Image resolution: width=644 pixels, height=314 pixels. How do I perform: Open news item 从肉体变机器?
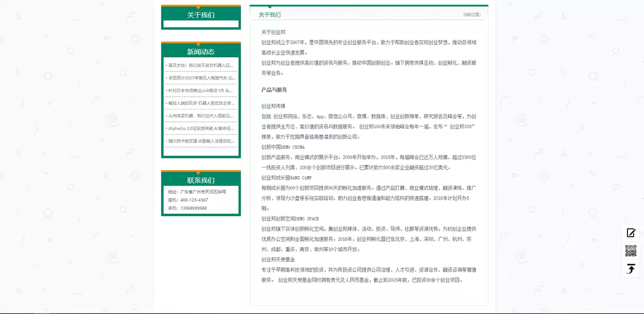[x=201, y=115]
